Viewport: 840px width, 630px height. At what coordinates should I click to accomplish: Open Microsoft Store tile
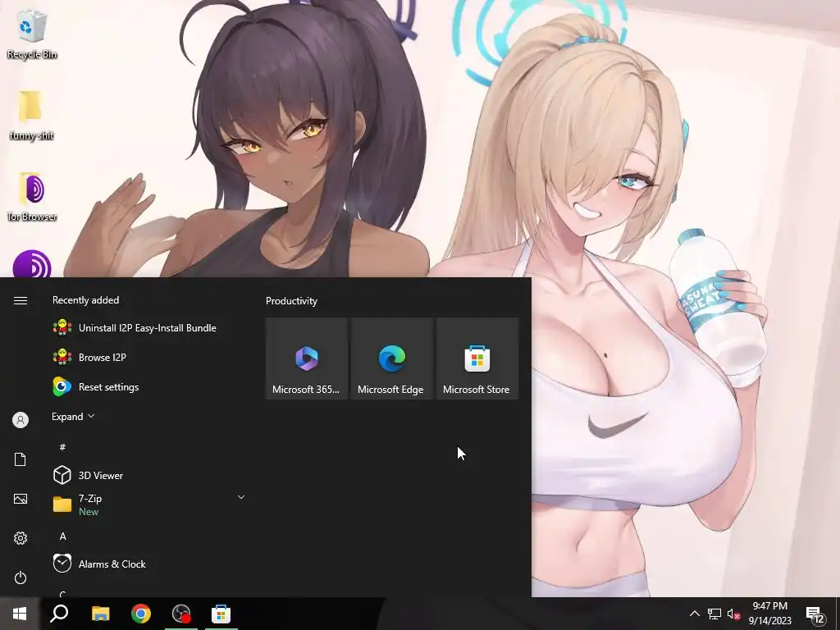pyautogui.click(x=477, y=358)
